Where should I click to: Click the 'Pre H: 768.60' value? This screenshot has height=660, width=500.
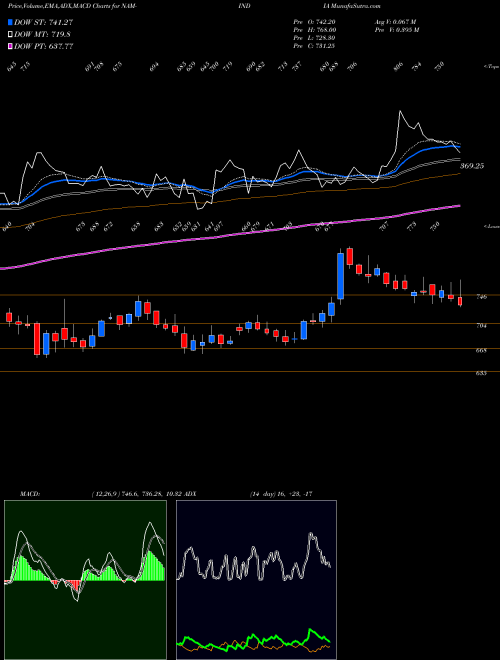314,30
